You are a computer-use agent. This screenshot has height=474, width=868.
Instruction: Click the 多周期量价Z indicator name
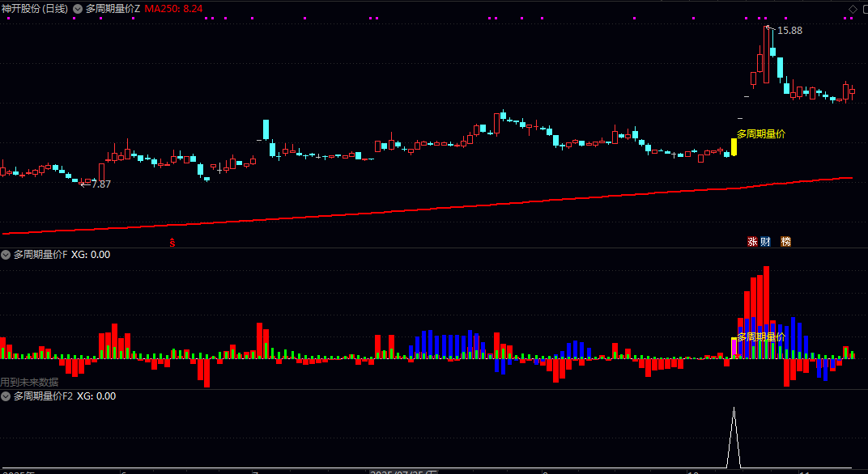[113, 9]
